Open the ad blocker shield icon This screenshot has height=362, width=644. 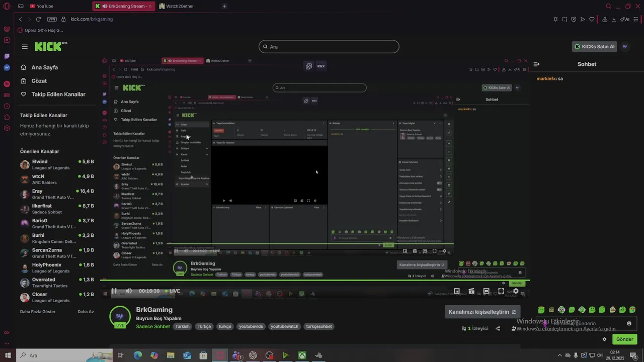click(574, 19)
